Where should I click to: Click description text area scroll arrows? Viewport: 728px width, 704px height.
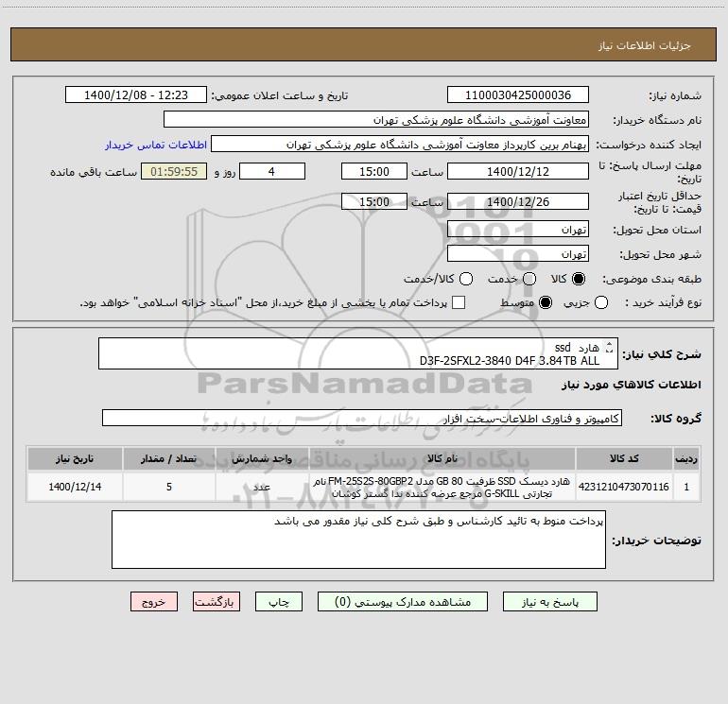coord(609,347)
